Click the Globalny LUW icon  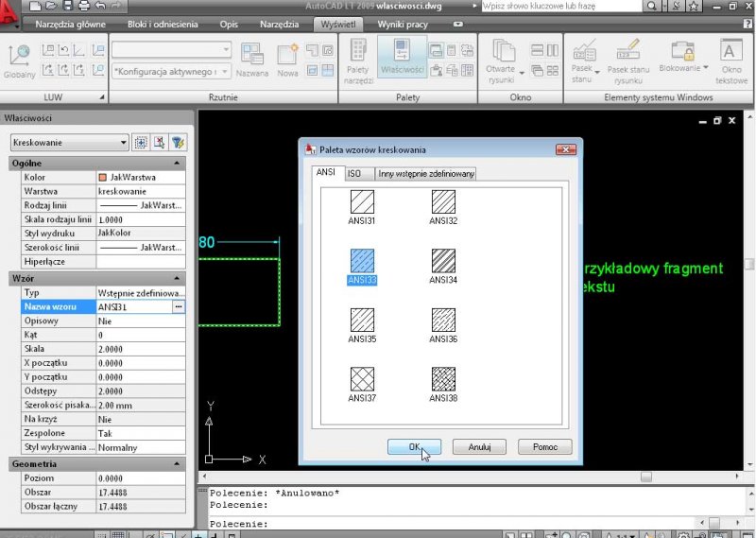pos(19,59)
